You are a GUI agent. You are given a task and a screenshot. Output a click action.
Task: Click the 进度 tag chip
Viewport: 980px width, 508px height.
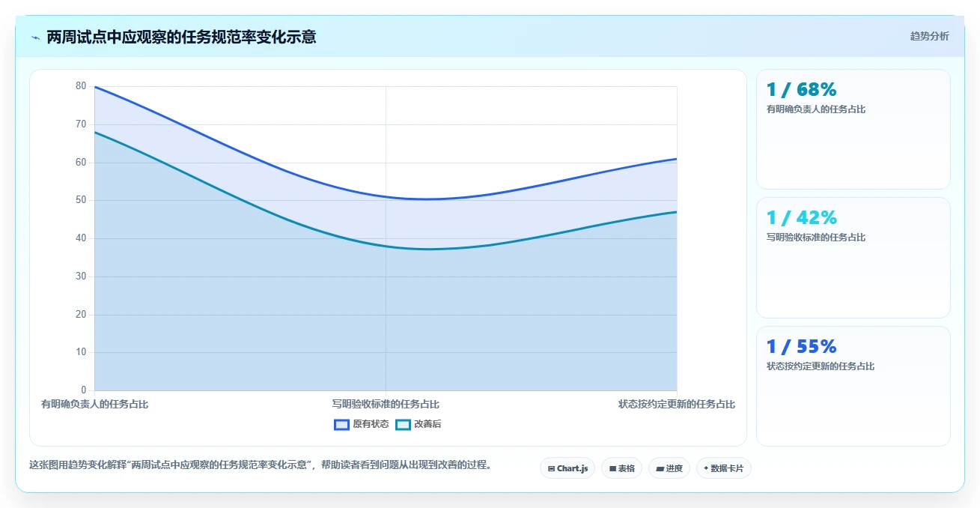[669, 468]
